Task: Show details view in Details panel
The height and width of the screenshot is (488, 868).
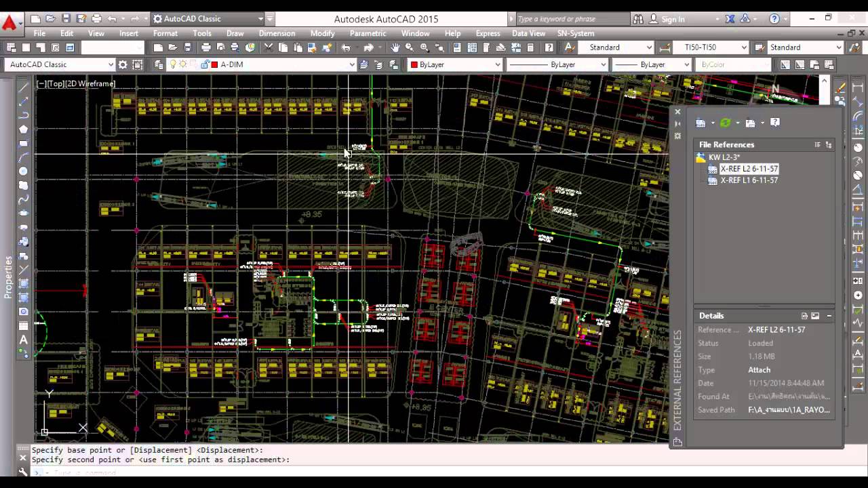Action: (x=804, y=316)
